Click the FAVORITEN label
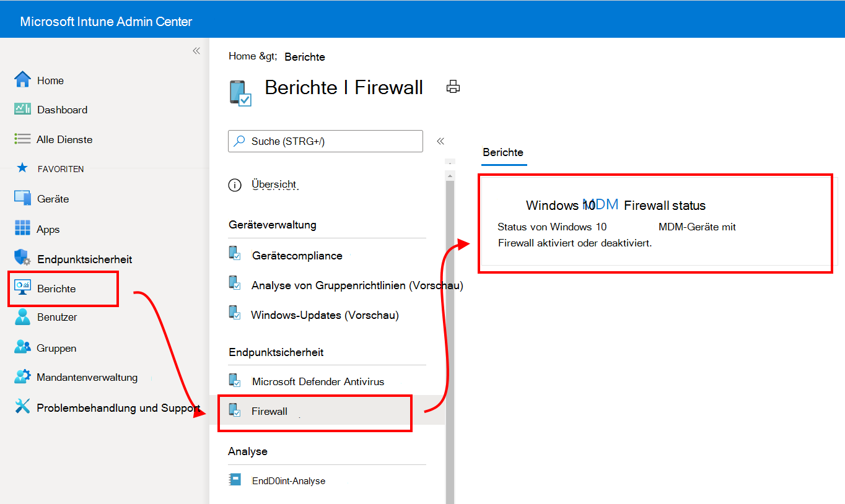845x504 pixels. (x=61, y=169)
